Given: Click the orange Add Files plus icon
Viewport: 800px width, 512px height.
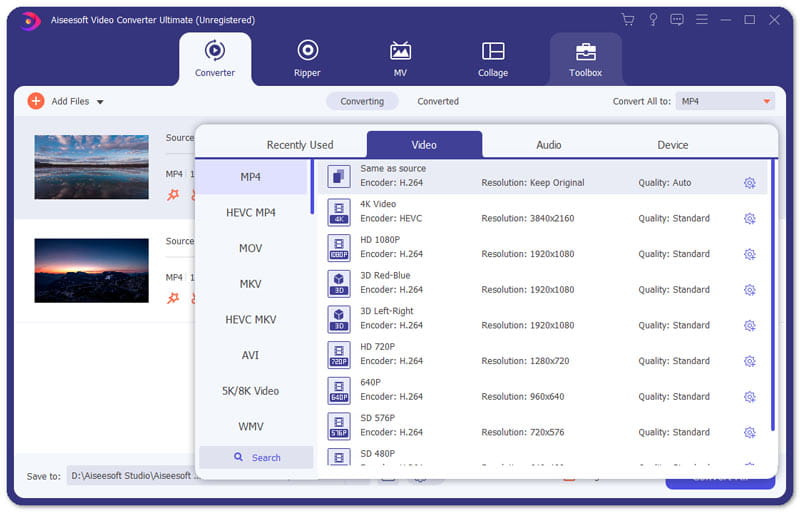Looking at the screenshot, I should click(36, 101).
